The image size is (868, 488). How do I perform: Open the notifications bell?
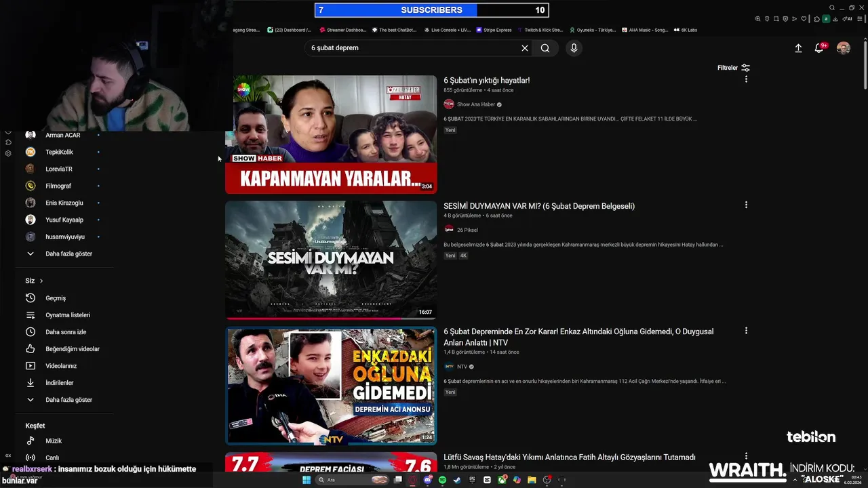819,48
